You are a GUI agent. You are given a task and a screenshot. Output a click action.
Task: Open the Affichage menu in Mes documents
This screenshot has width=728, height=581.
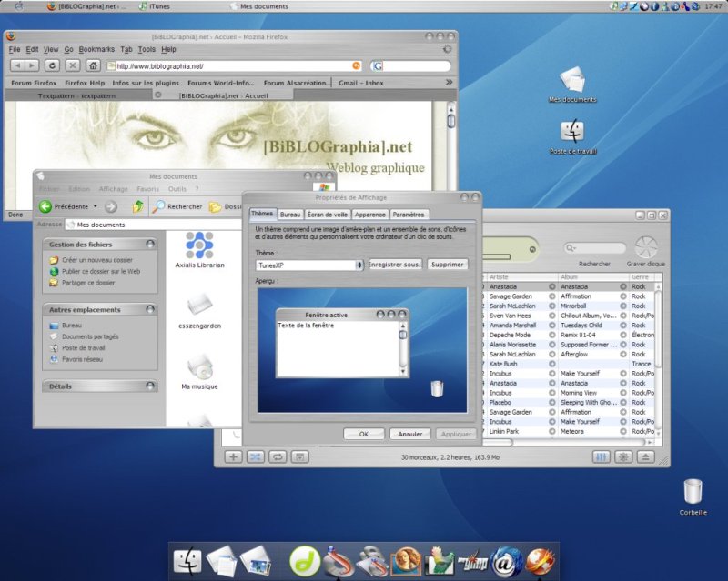(113, 189)
